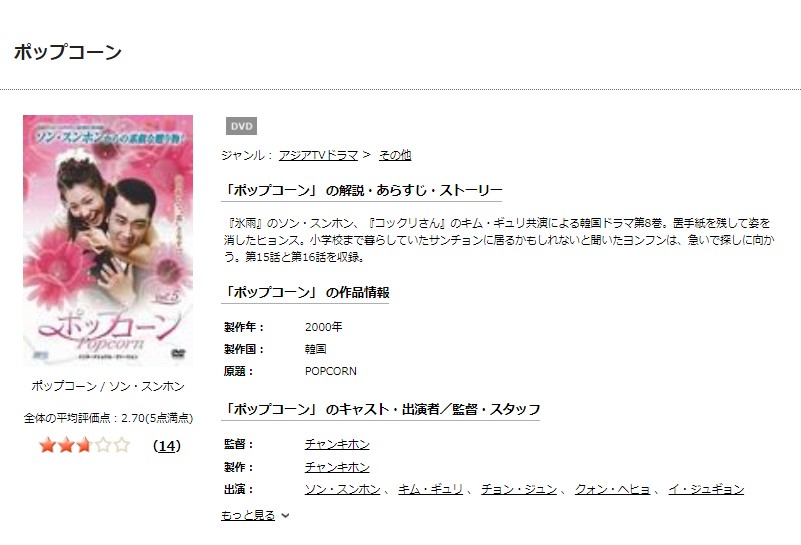
Task: Open director チャンキホン link in 監督 row
Action: tap(337, 444)
